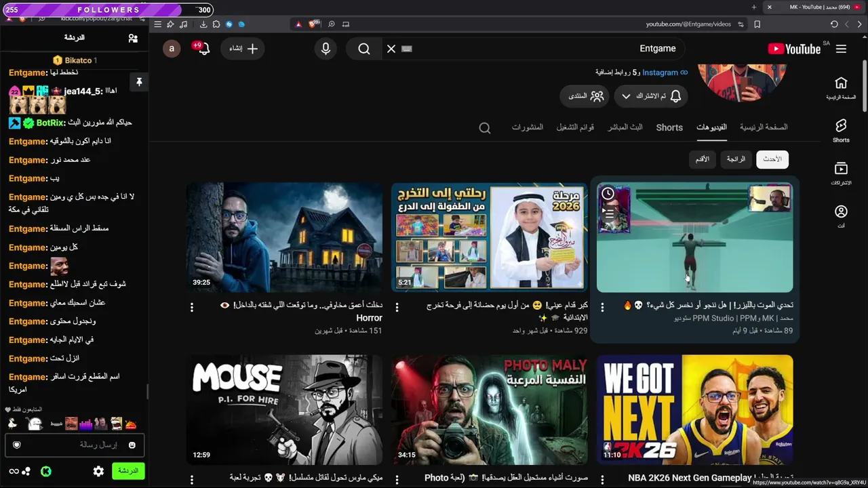Clear the Entgame search query

(x=391, y=49)
